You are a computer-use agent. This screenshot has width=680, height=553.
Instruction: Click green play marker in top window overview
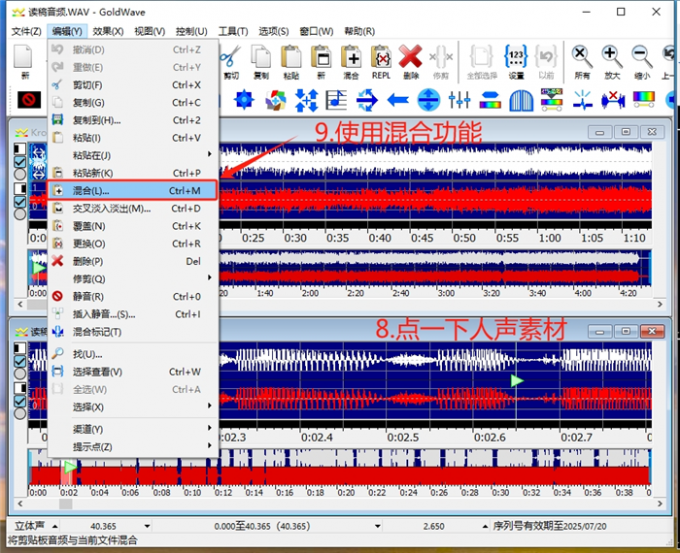[x=39, y=267]
